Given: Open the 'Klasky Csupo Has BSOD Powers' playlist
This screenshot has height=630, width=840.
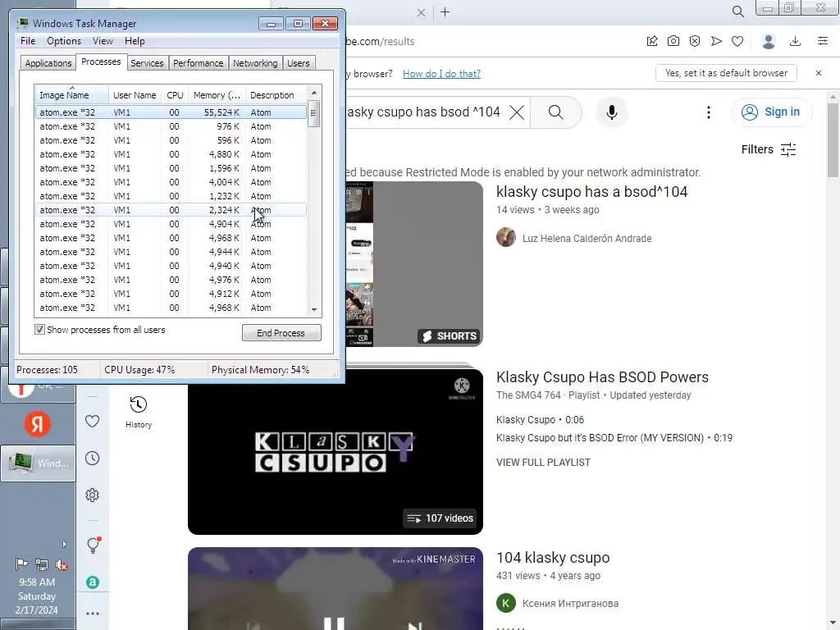Looking at the screenshot, I should pyautogui.click(x=602, y=377).
